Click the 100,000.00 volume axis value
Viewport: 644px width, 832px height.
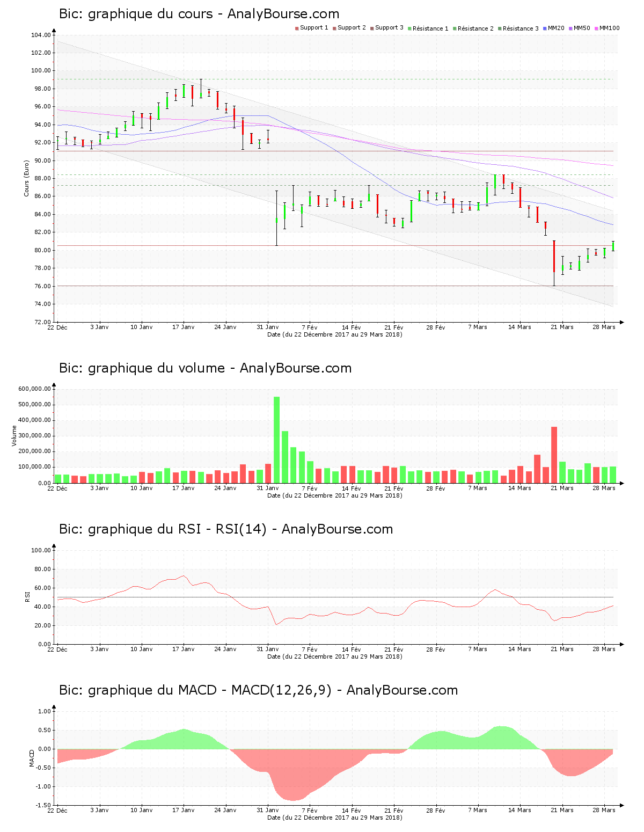pos(34,467)
